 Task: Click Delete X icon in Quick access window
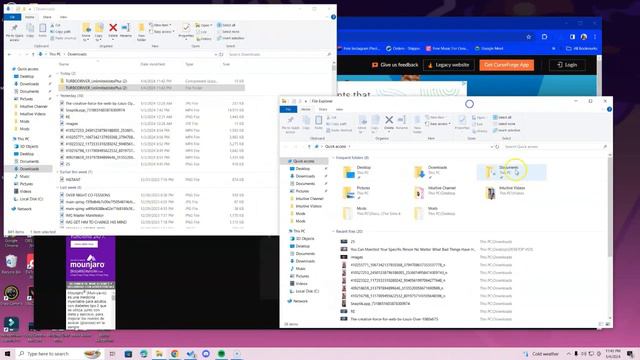coord(389,120)
